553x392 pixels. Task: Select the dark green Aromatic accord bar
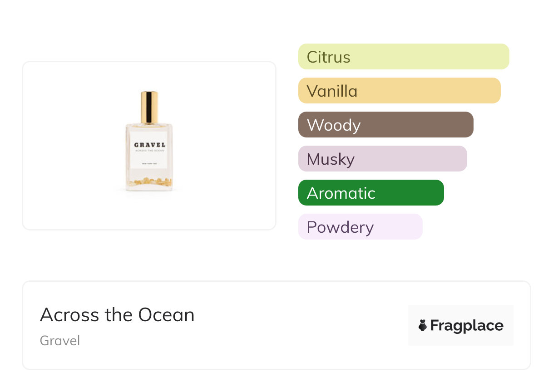[370, 193]
